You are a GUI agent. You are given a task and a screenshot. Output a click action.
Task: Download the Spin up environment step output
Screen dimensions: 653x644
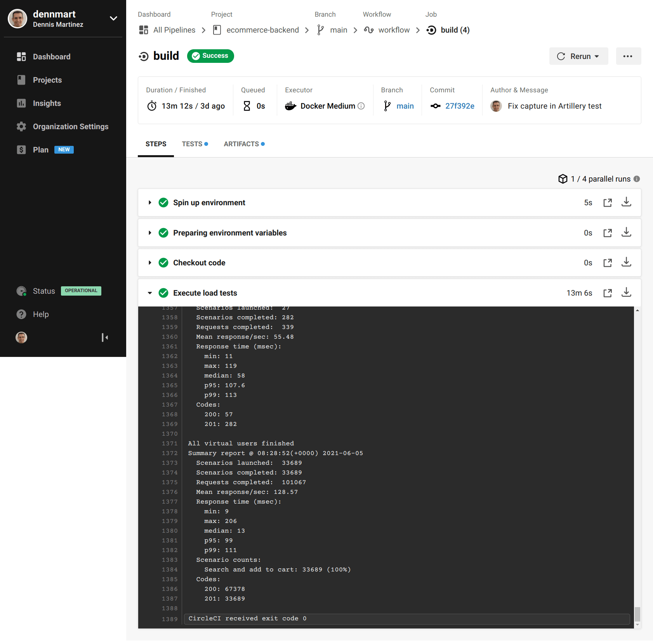(626, 202)
